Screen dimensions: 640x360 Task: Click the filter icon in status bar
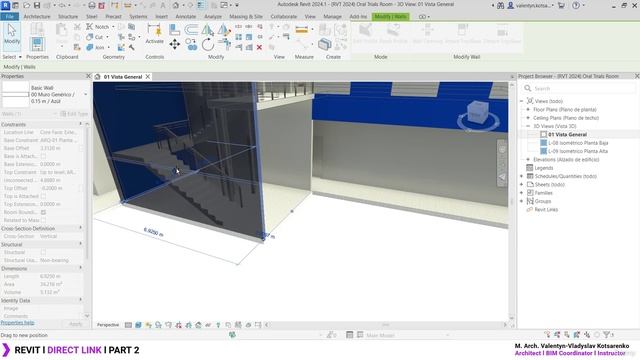[x=607, y=335]
